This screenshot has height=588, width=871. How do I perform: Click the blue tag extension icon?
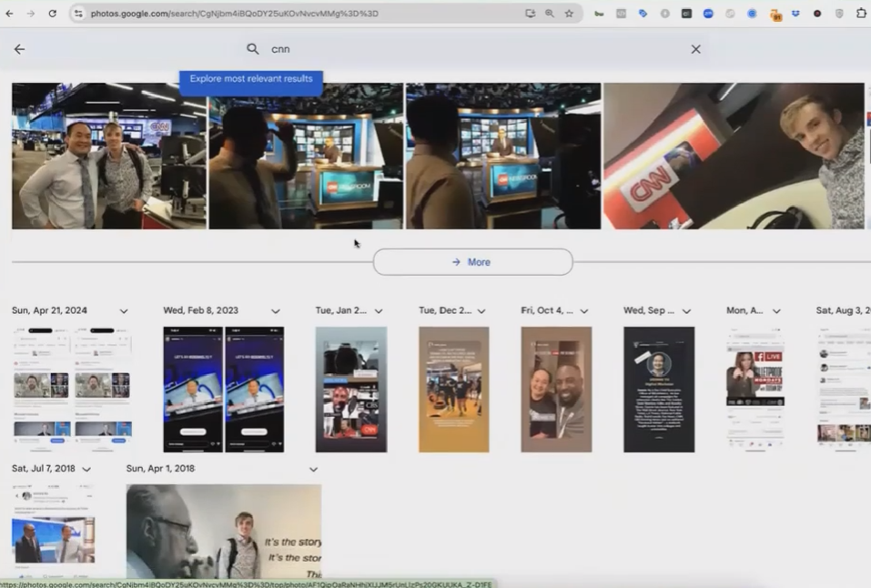(643, 14)
